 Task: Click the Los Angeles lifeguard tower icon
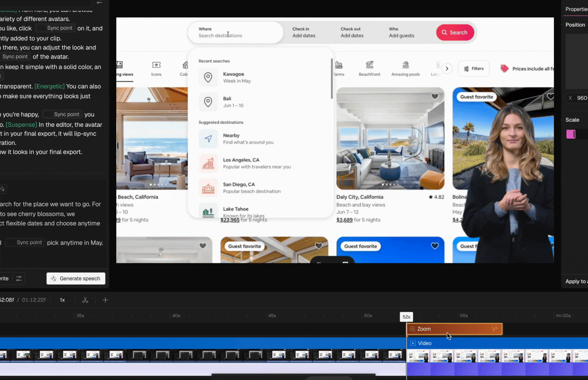tap(208, 163)
